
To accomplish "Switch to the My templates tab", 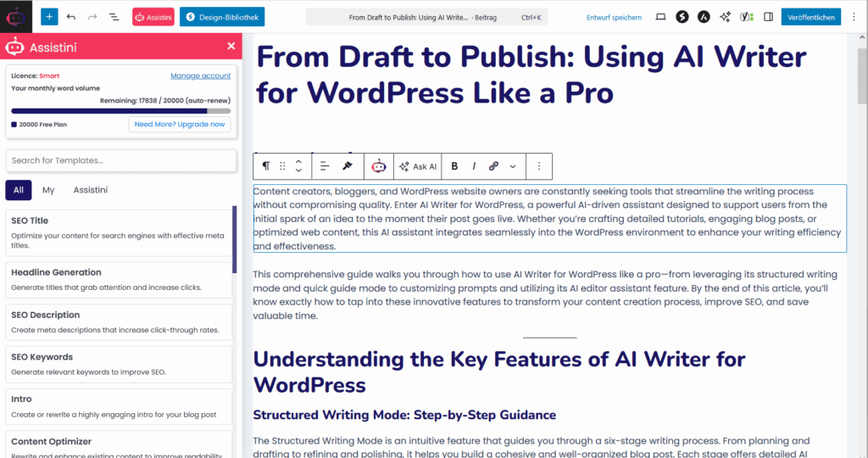I will 48,190.
